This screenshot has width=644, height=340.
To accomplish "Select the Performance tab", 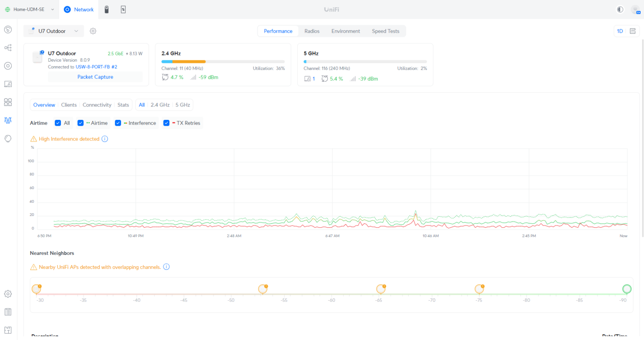I will [278, 31].
